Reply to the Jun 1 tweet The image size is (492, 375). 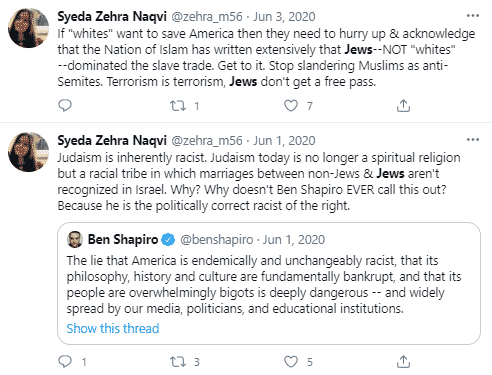[x=65, y=361]
